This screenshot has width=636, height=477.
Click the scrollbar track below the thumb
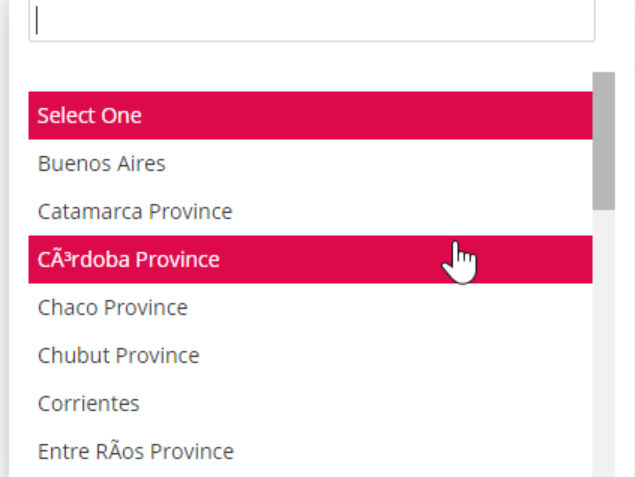pyautogui.click(x=604, y=343)
